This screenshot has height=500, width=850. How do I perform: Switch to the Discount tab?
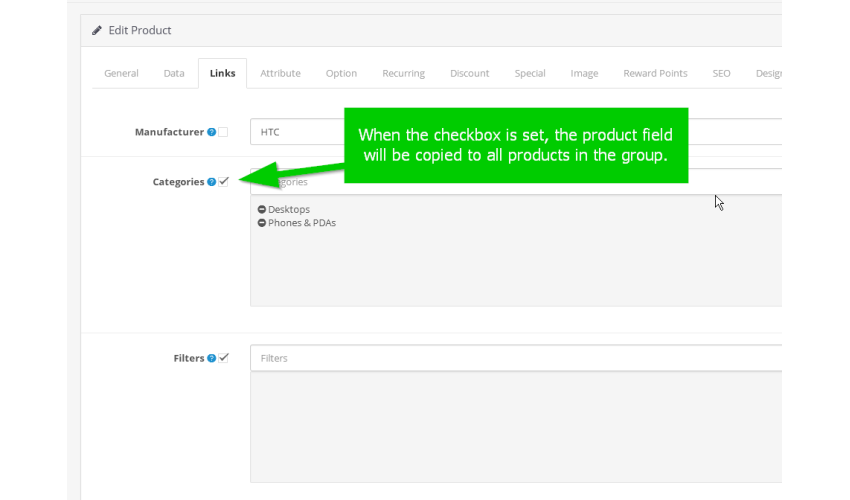(x=469, y=73)
